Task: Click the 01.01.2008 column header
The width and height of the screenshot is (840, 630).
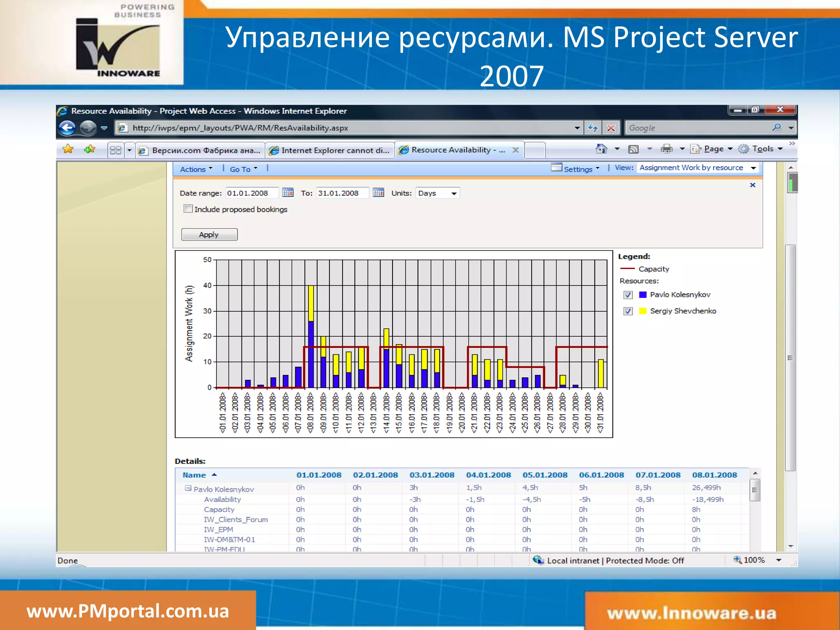Action: (319, 475)
